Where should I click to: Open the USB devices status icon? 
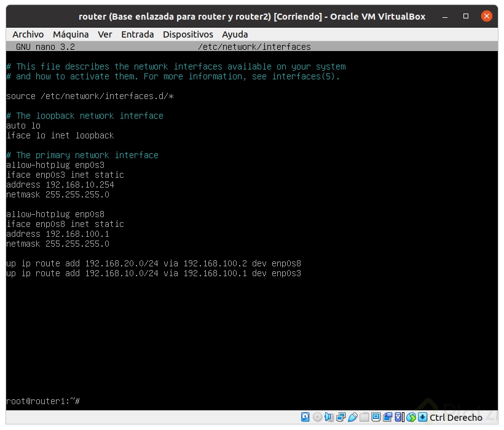pyautogui.click(x=353, y=417)
